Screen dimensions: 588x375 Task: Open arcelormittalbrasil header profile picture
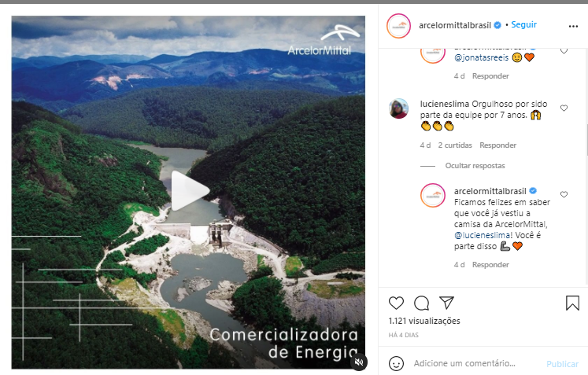[x=398, y=26]
